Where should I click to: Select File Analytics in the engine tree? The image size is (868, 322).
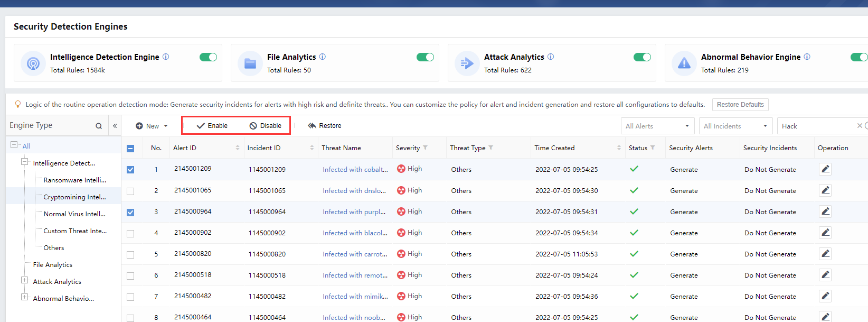pos(53,265)
